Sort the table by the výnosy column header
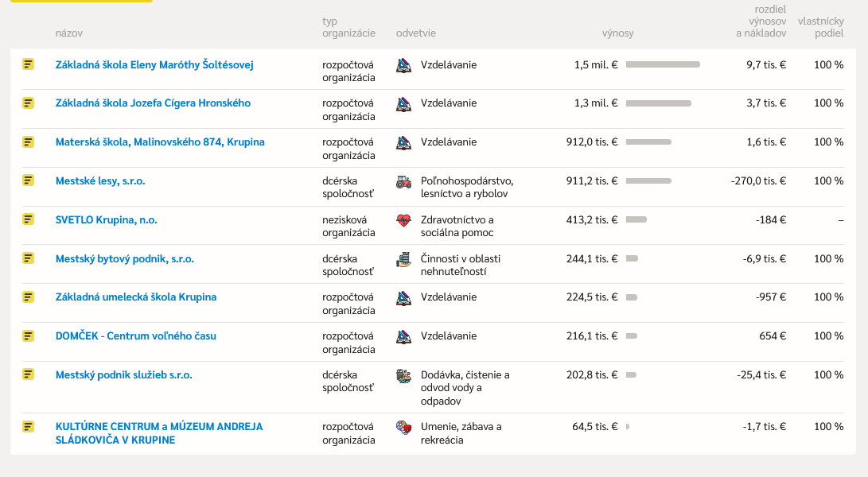Image resolution: width=868 pixels, height=477 pixels. click(x=618, y=33)
